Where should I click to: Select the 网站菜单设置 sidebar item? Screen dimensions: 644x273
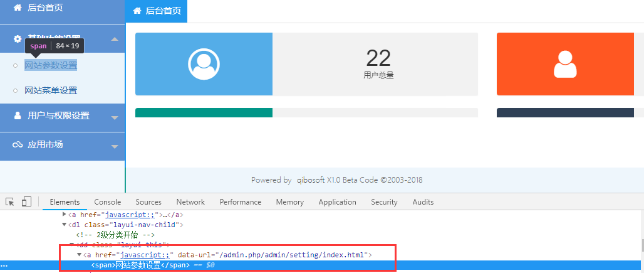[50, 90]
